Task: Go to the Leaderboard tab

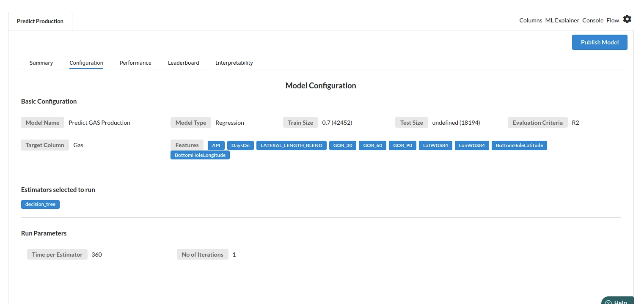Action: 183,63
